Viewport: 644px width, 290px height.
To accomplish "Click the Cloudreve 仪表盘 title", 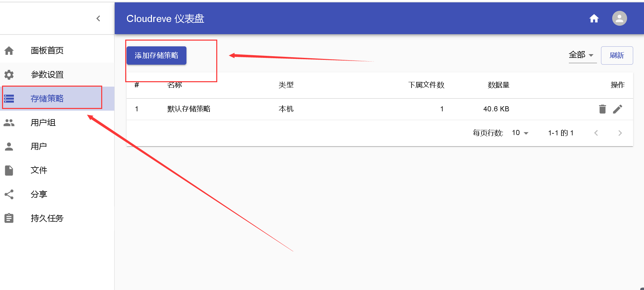I will coord(165,19).
